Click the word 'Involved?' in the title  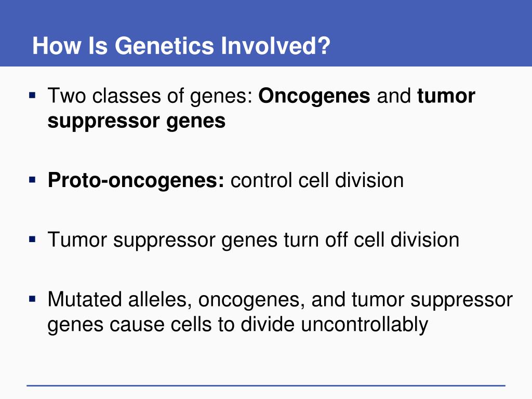pyautogui.click(x=275, y=46)
